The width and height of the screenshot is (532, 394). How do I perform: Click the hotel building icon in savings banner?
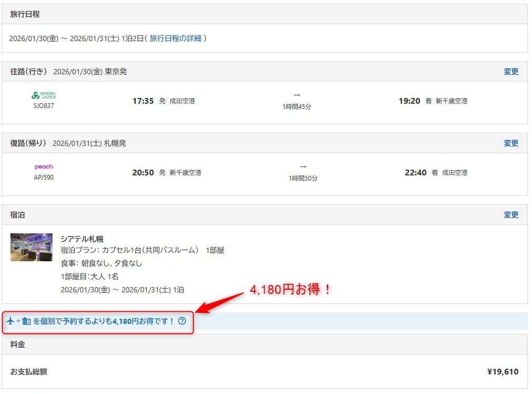27,321
